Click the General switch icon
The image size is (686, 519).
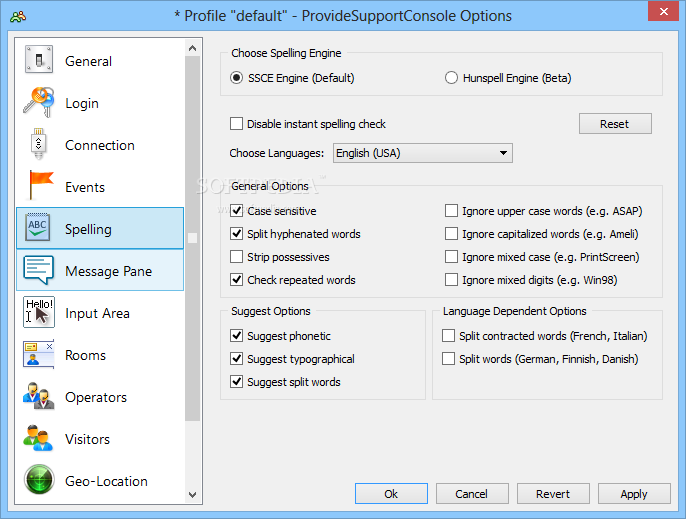pos(39,59)
